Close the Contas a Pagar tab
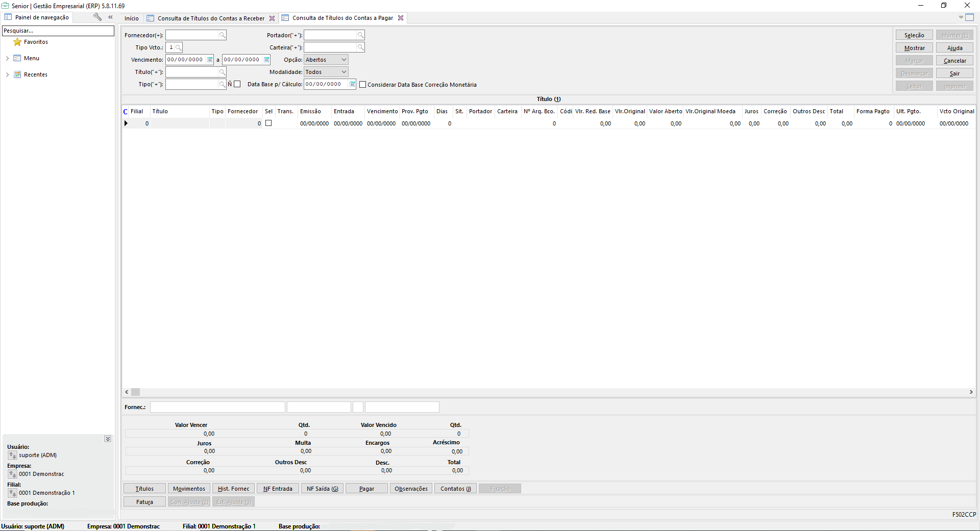Viewport: 980px width, 531px height. coord(401,18)
